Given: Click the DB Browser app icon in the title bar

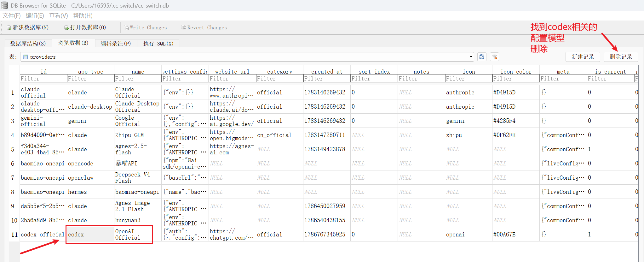Looking at the screenshot, I should [x=4, y=5].
